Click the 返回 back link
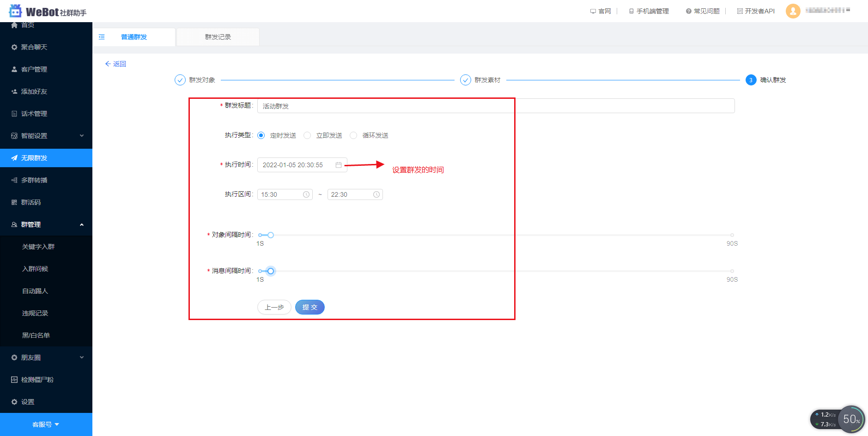 coord(115,64)
